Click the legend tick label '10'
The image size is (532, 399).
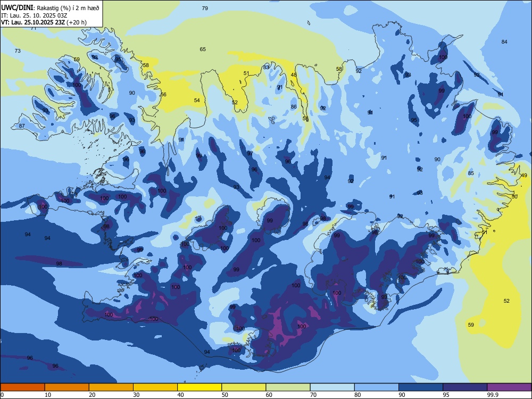pos(48,395)
